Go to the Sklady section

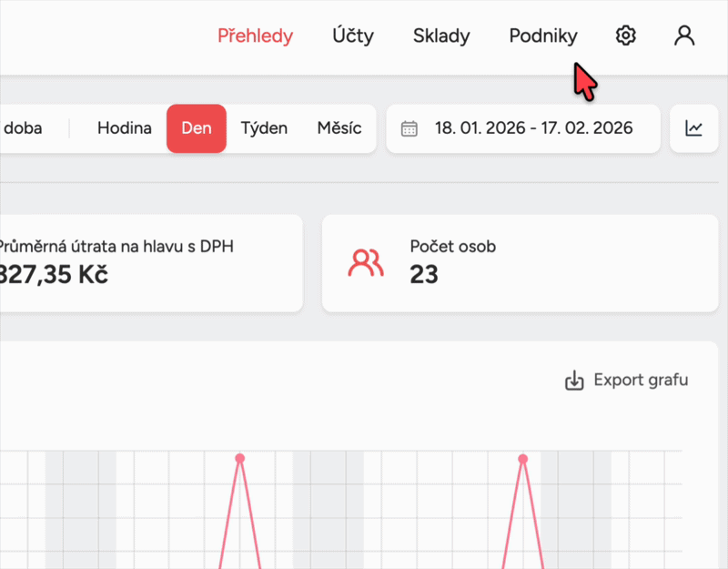point(441,36)
